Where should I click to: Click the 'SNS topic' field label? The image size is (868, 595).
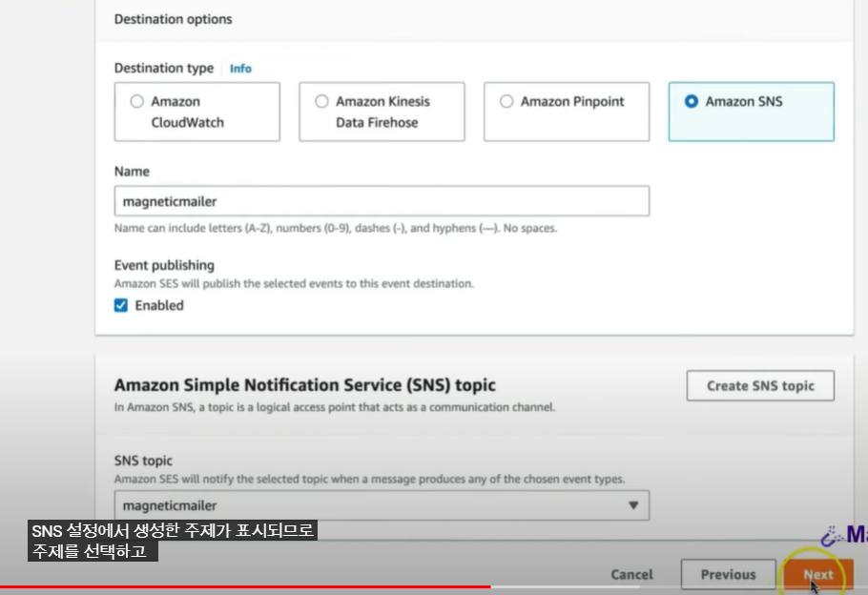tap(143, 461)
